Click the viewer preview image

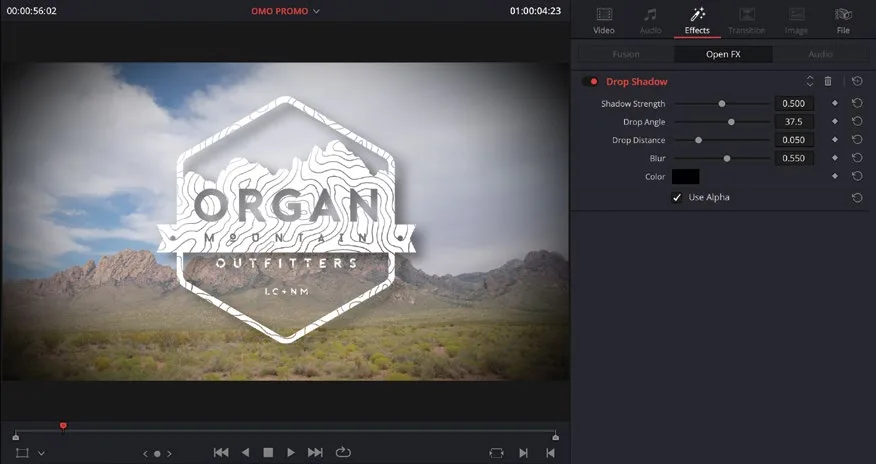coord(285,221)
